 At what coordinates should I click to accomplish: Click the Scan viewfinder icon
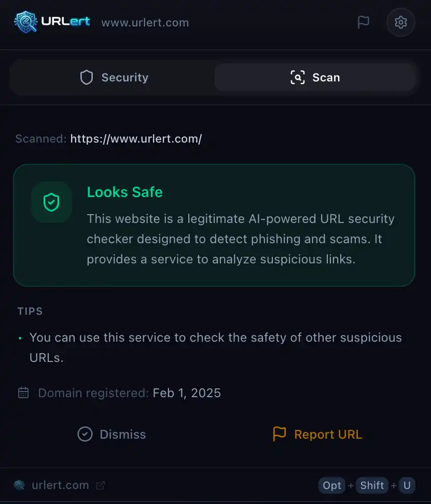point(297,77)
